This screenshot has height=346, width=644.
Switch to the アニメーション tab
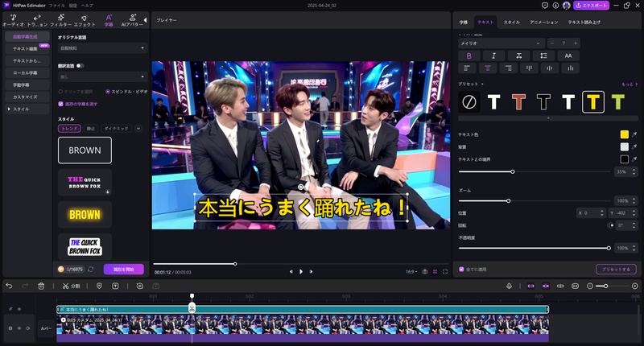(x=544, y=22)
